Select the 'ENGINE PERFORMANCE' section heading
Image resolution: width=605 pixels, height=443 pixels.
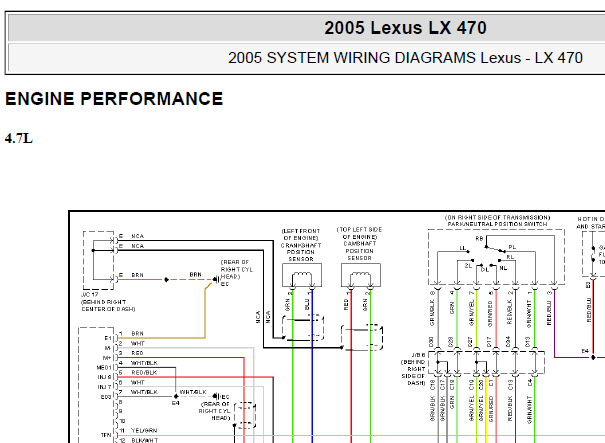(x=114, y=99)
